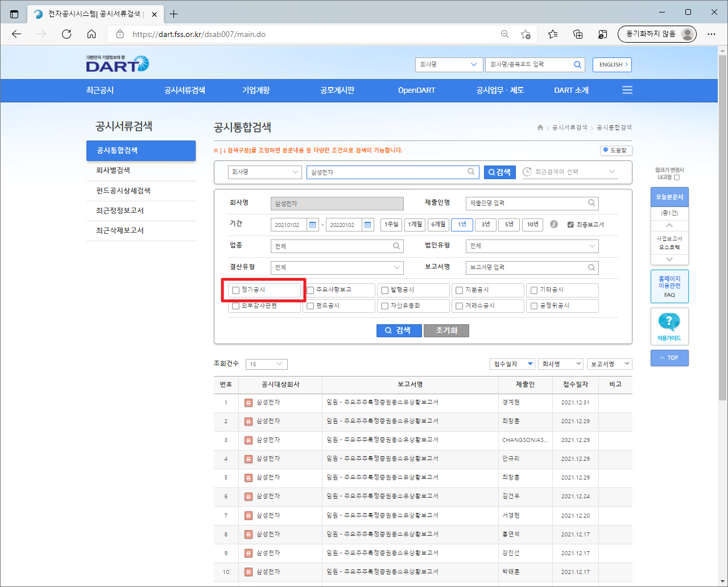Open 법인유형 dropdown

pos(532,246)
